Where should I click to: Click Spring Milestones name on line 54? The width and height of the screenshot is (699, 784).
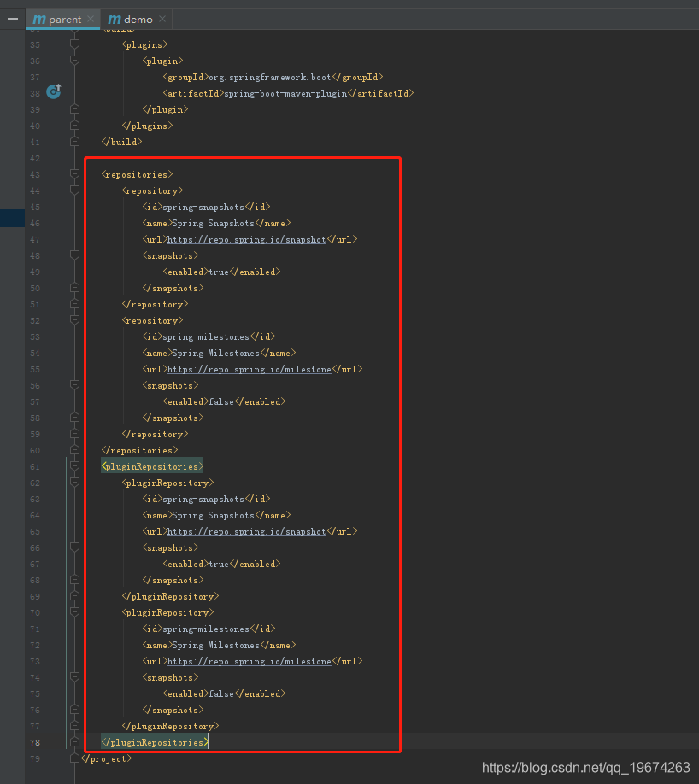click(215, 353)
